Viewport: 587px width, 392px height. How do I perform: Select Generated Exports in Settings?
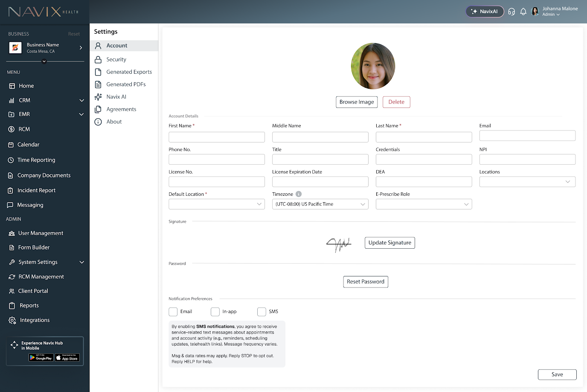coord(129,72)
